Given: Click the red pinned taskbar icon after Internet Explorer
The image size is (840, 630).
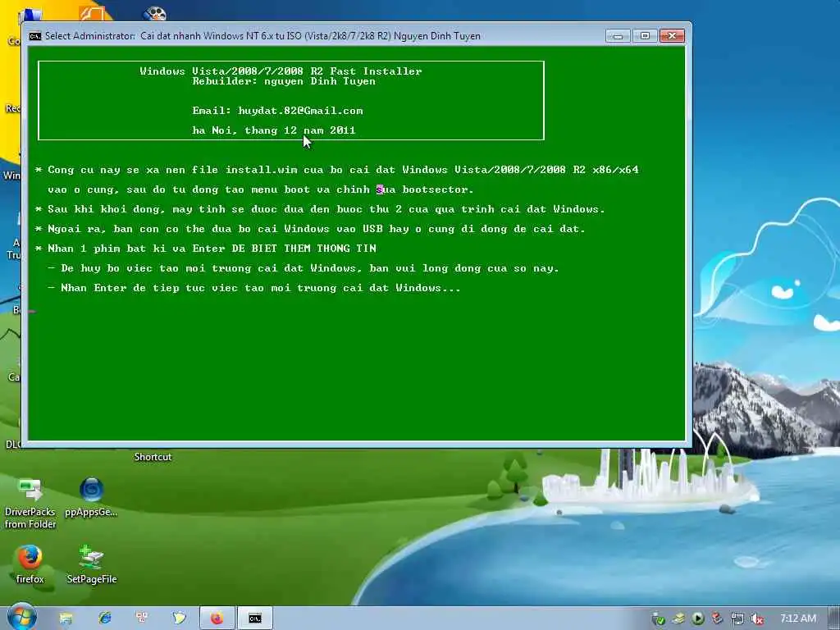Looking at the screenshot, I should click(142, 619).
